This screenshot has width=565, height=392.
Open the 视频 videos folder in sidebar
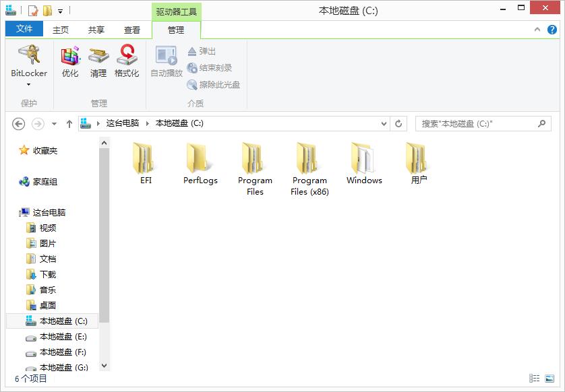pyautogui.click(x=41, y=228)
